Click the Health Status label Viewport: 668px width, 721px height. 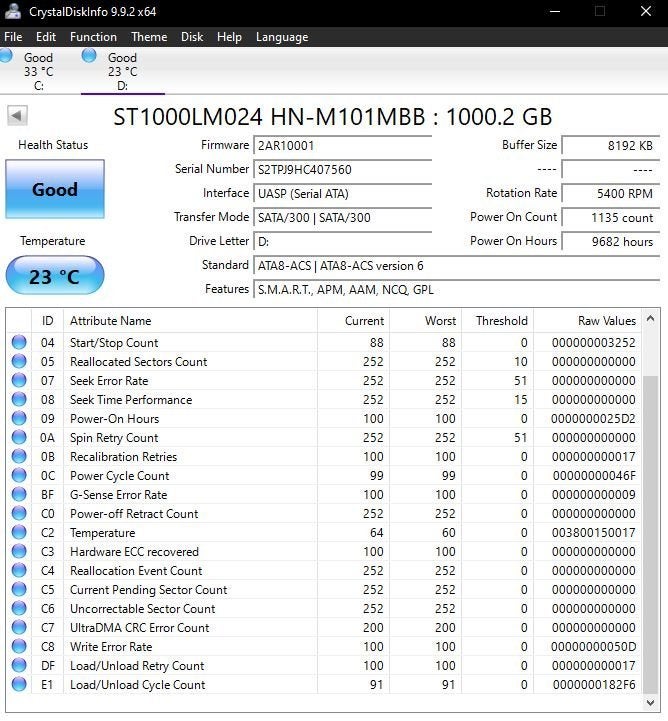[x=53, y=145]
